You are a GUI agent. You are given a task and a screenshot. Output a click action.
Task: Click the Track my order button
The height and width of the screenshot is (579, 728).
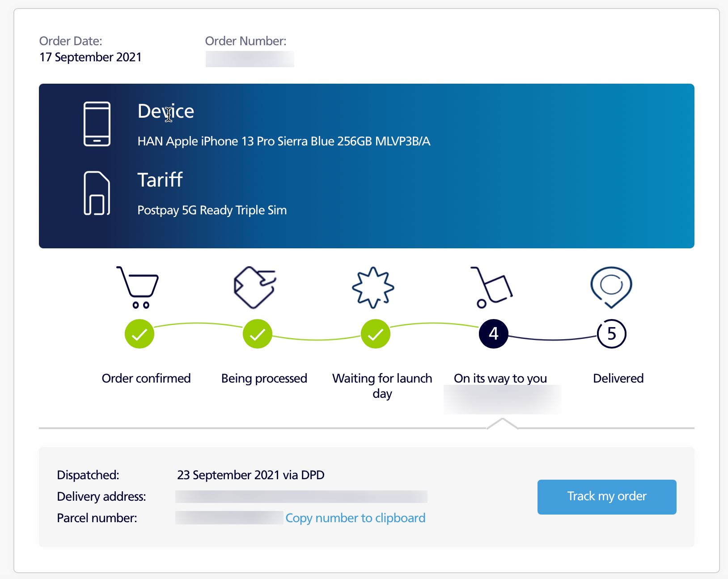606,497
